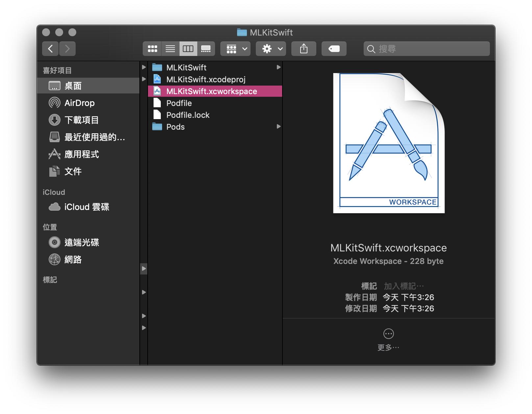The width and height of the screenshot is (532, 414).
Task: Open iCloud 雲碟 in the sidebar
Action: click(88, 207)
